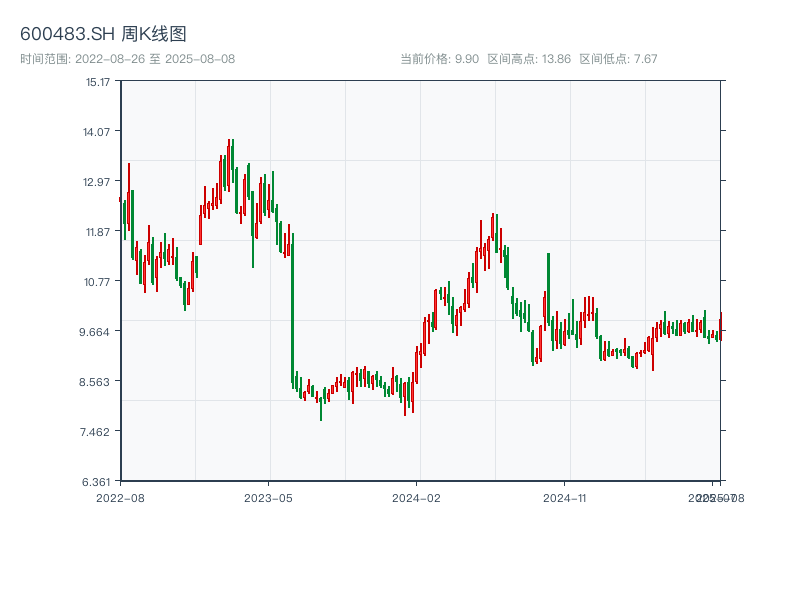Select the time range text 2022-08-26 至 2025-08-08

coord(155,59)
